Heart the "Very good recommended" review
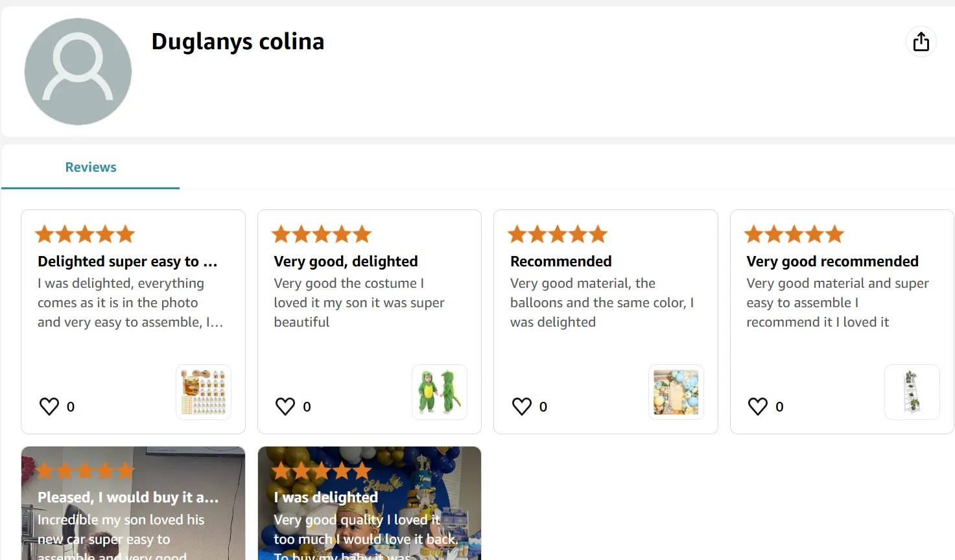Screen dimensions: 955x560 click(758, 406)
